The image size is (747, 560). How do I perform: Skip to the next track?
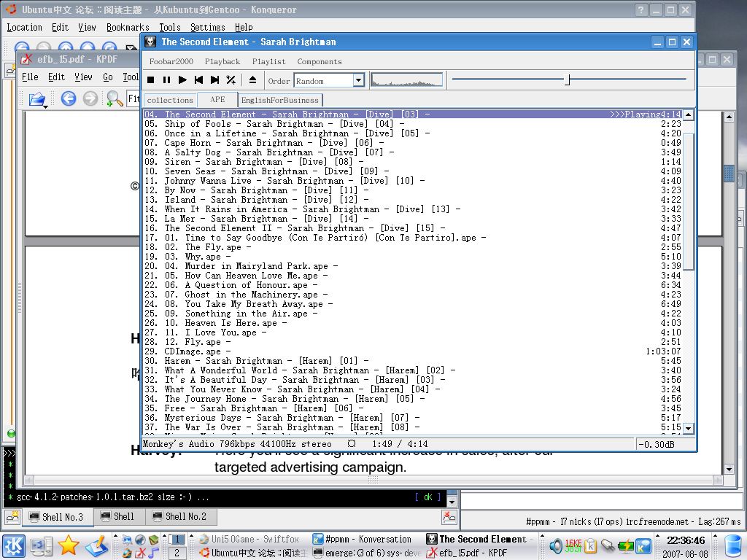(215, 80)
